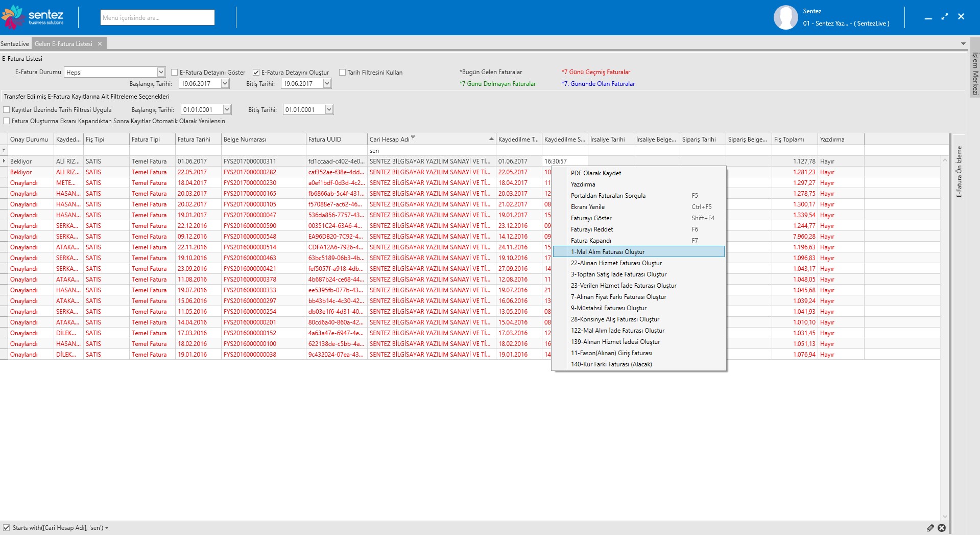Open the Starts with filter dropdown arrow
The height and width of the screenshot is (535, 980).
pos(107,528)
